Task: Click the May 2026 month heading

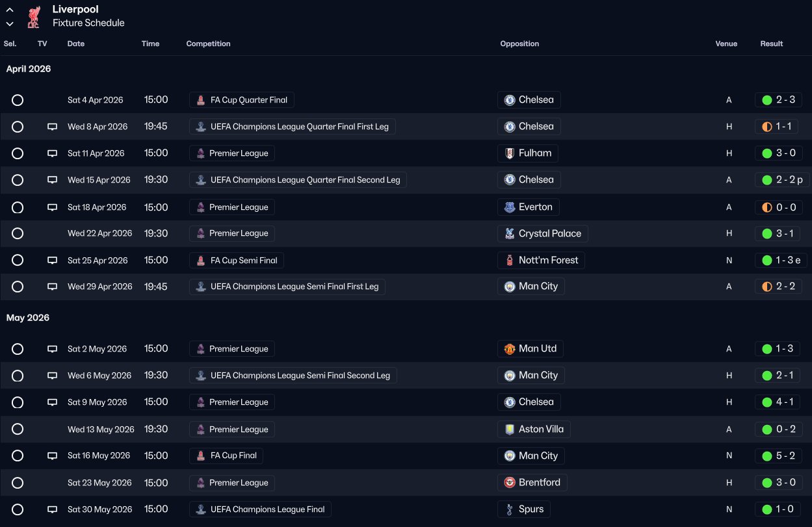Action: point(28,318)
